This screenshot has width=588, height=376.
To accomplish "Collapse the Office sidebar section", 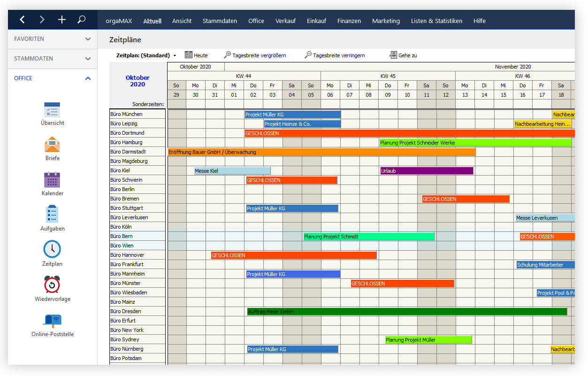I will click(x=88, y=78).
